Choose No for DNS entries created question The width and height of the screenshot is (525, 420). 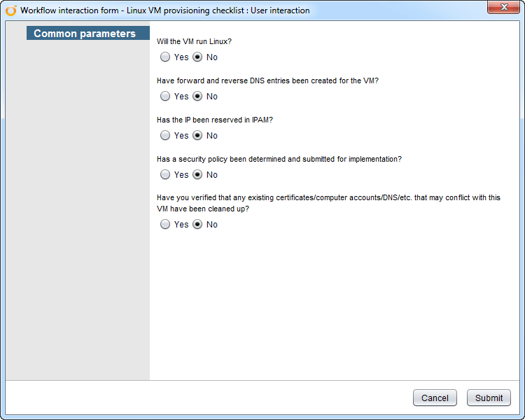pyautogui.click(x=197, y=97)
